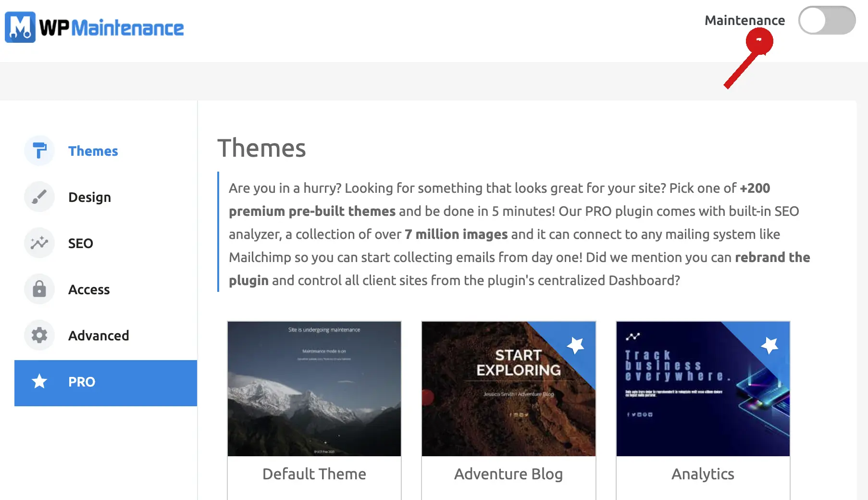This screenshot has height=500, width=868.
Task: Open the Themes tab label
Action: 93,151
